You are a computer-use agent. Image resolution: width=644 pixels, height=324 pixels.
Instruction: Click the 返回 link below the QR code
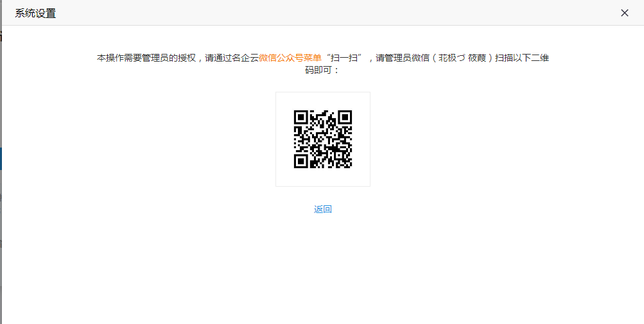pyautogui.click(x=323, y=209)
